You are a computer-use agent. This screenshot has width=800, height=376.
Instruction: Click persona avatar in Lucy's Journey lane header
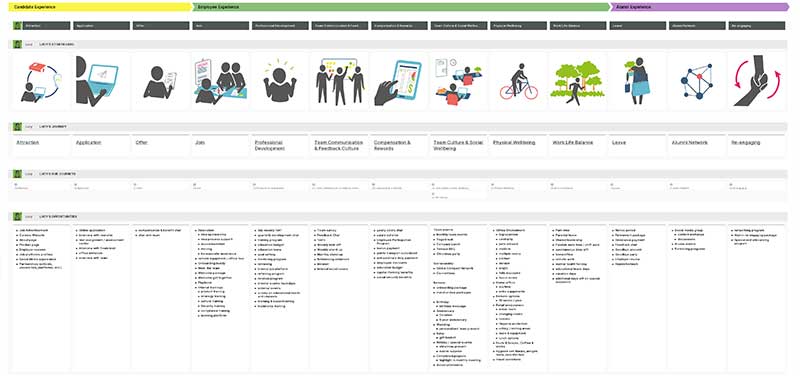[17, 127]
